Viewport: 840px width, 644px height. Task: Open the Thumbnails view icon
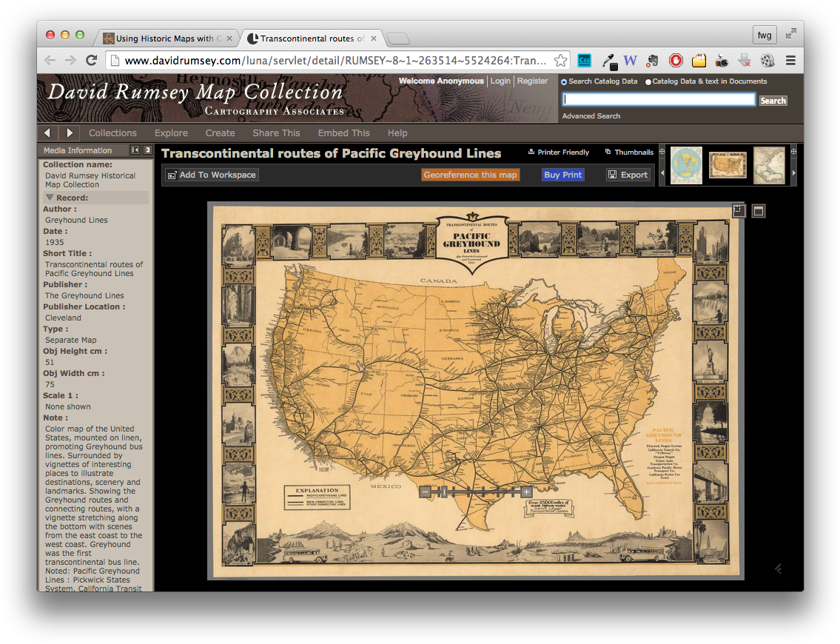tap(608, 152)
